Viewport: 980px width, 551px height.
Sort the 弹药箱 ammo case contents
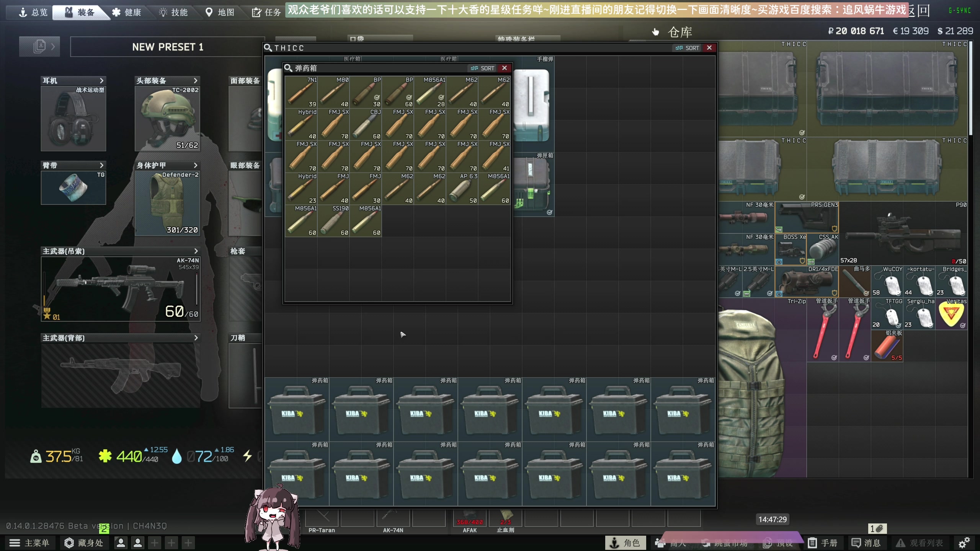coord(483,68)
